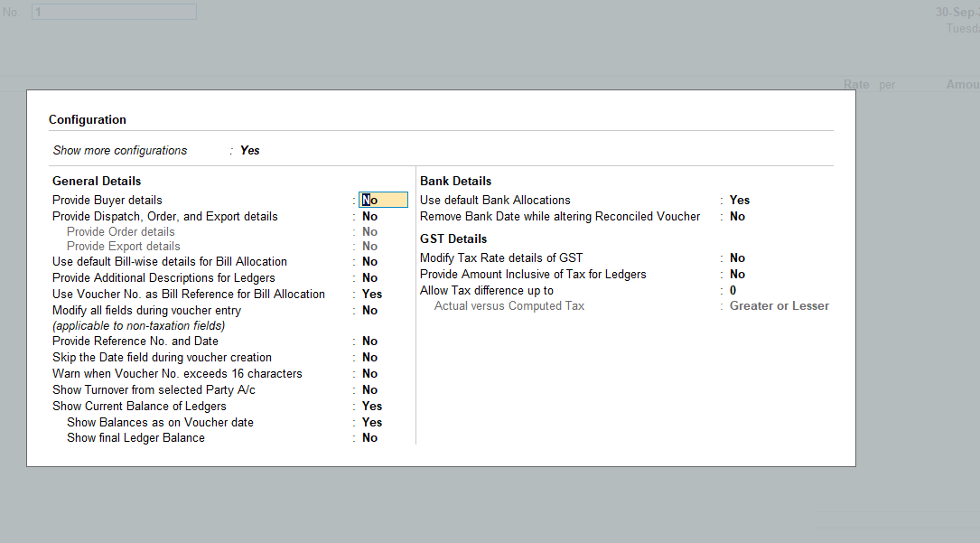Click the Bank Details heading

[455, 181]
